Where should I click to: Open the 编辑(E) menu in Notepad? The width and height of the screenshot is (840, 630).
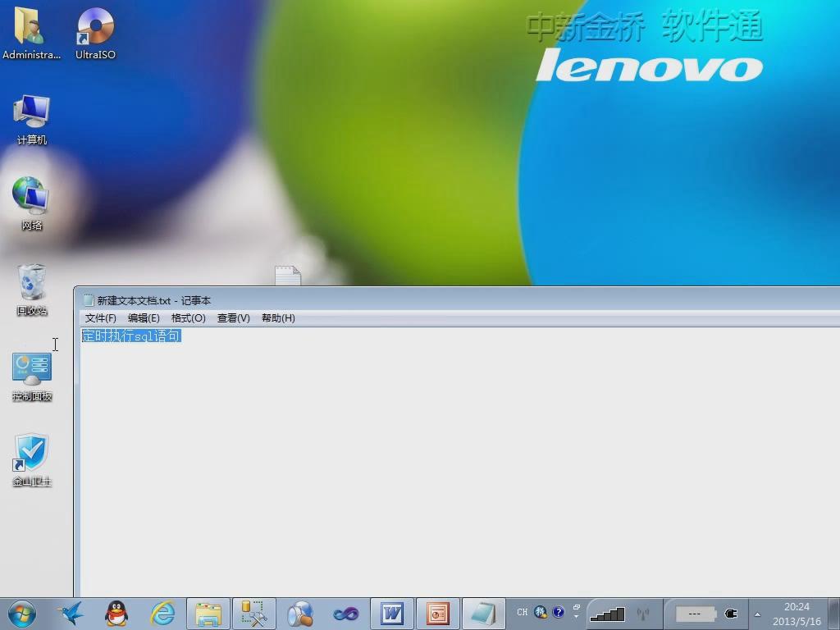pos(144,318)
